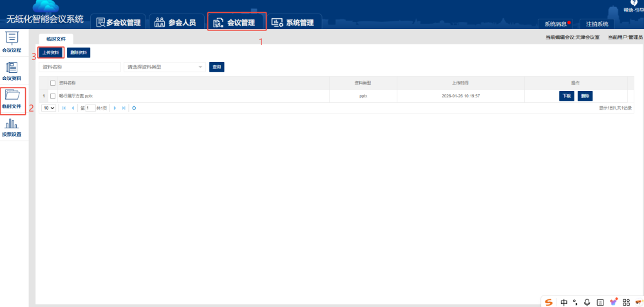Click the 帮助-引导 question mark icon

pyautogui.click(x=634, y=3)
